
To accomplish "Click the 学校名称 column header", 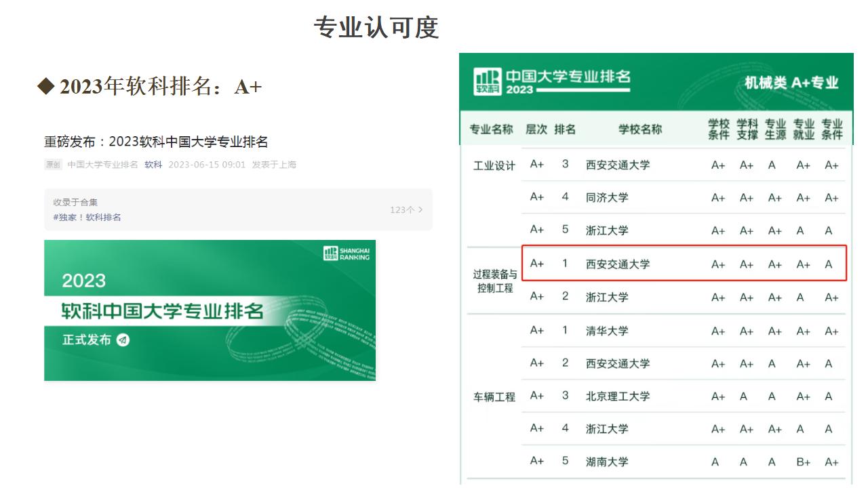I will [639, 129].
